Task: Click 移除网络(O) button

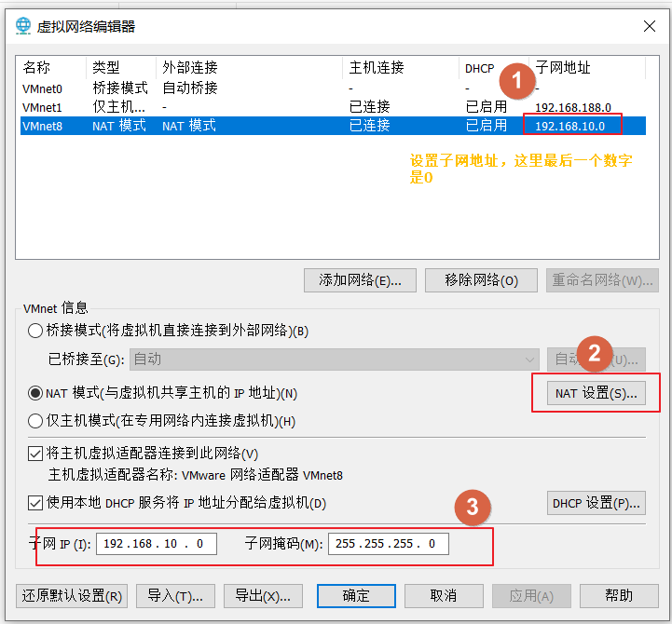Action: tap(481, 280)
